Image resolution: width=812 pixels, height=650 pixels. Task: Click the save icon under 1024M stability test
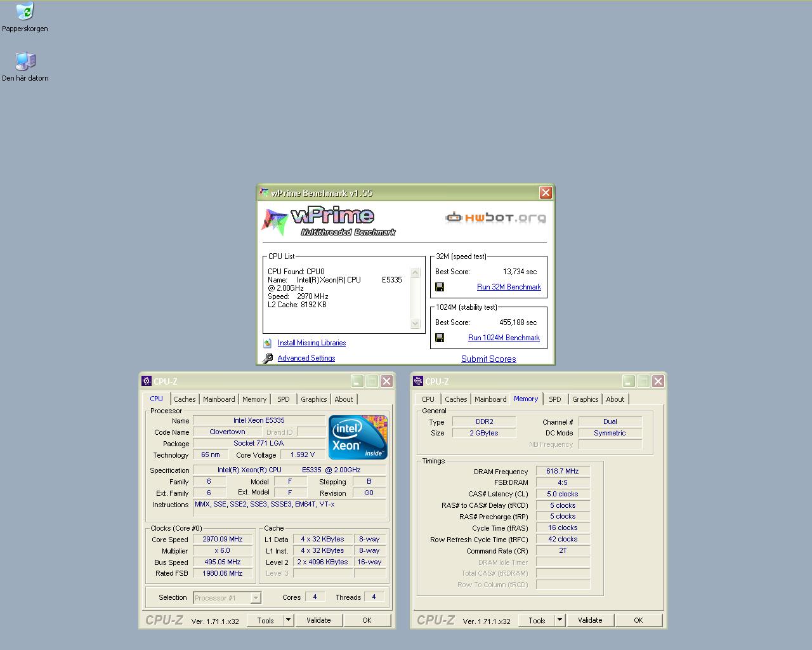440,338
